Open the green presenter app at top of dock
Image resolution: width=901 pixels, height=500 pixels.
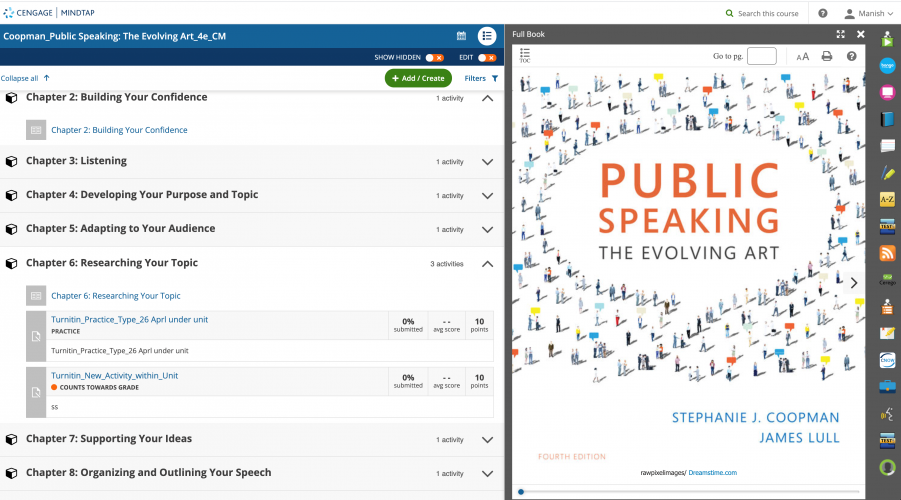click(887, 40)
